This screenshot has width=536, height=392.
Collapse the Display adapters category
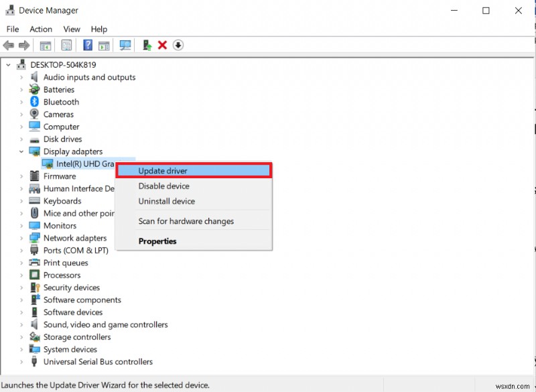pos(21,151)
